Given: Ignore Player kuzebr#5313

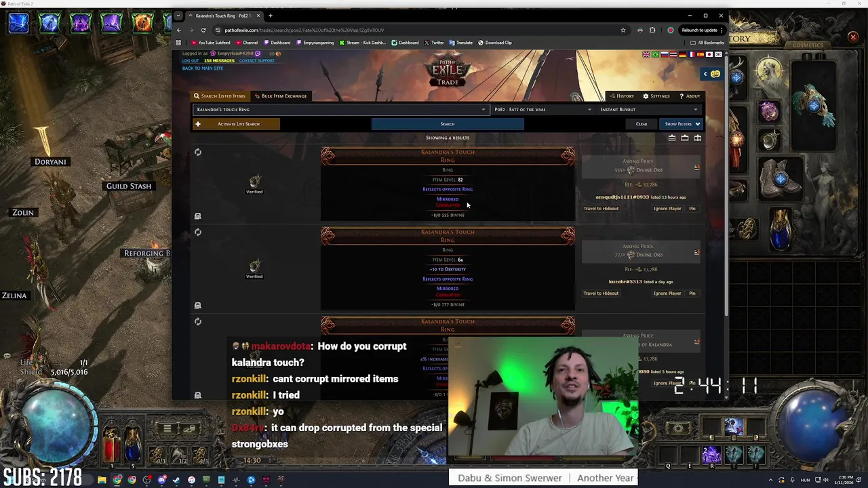Looking at the screenshot, I should click(667, 293).
